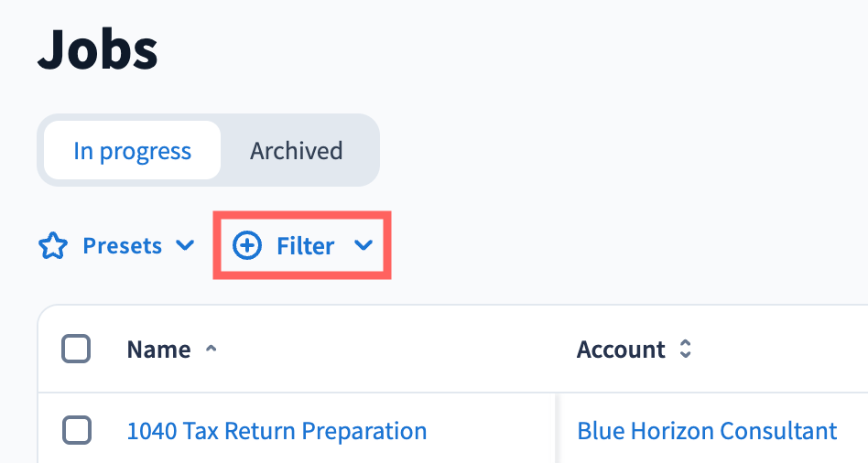The width and height of the screenshot is (868, 463).
Task: Open the 1040 Tax Return Preparation job
Action: [x=277, y=430]
